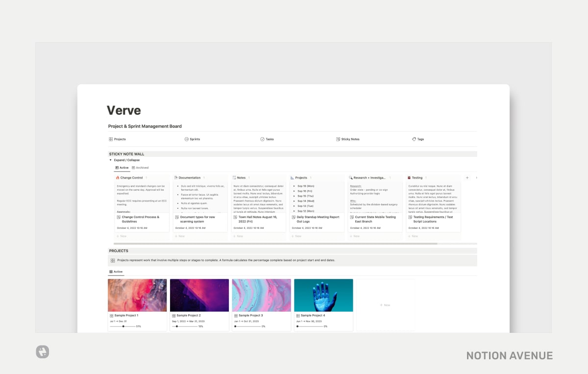Open Sample Project 4 via its hand thumbnail
Viewport: 588px width, 374px height.
[x=323, y=294]
